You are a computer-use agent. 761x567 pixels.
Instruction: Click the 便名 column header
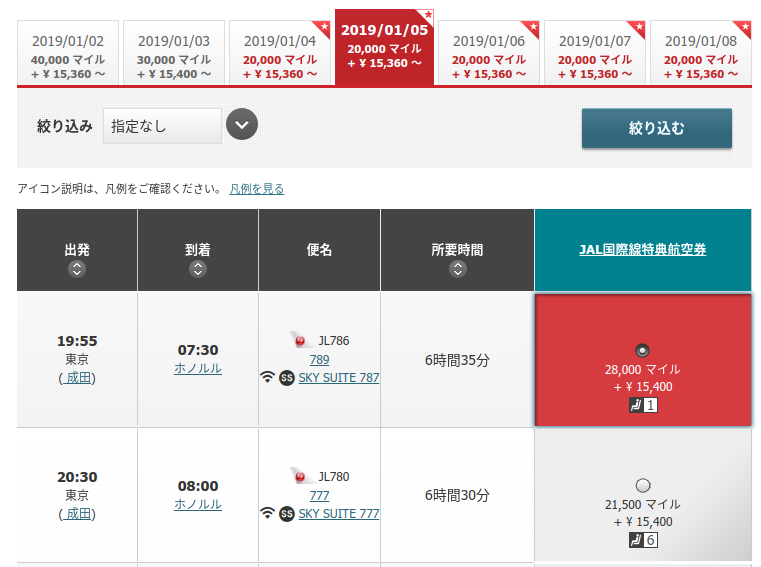319,250
